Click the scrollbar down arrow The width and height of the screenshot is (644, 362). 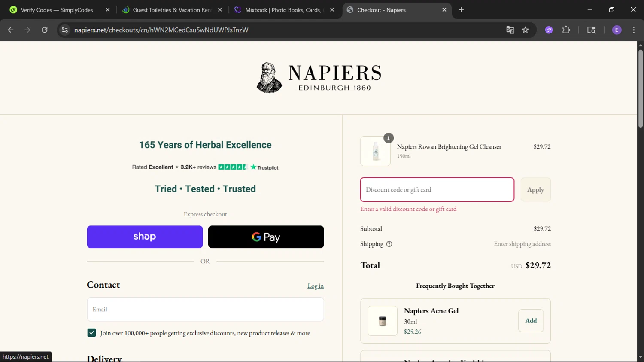(640, 357)
